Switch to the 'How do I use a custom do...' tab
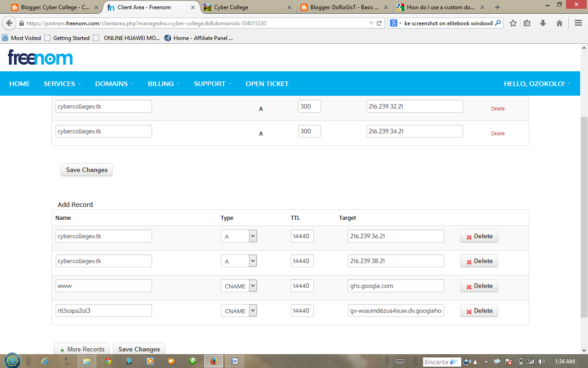The image size is (588, 368). tap(440, 7)
